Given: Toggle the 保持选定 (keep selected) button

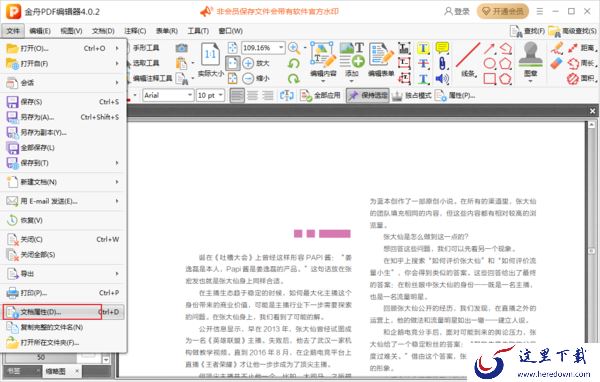Looking at the screenshot, I should (368, 95).
